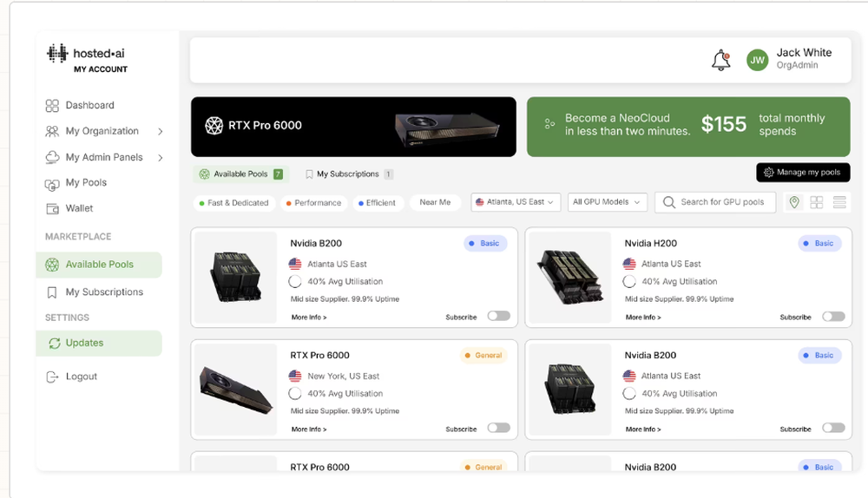Click the Available Pools sidebar icon

(52, 265)
